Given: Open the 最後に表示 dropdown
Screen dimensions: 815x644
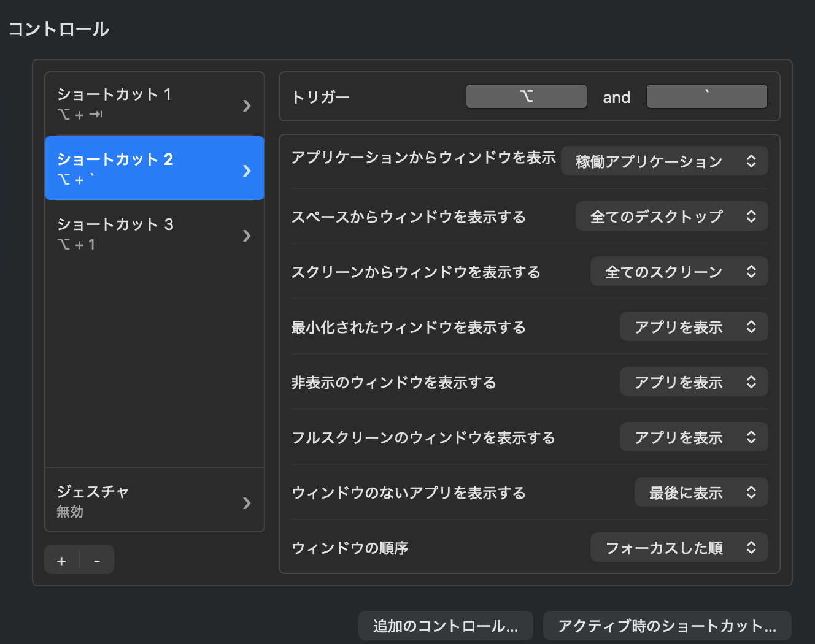Looking at the screenshot, I should click(701, 493).
